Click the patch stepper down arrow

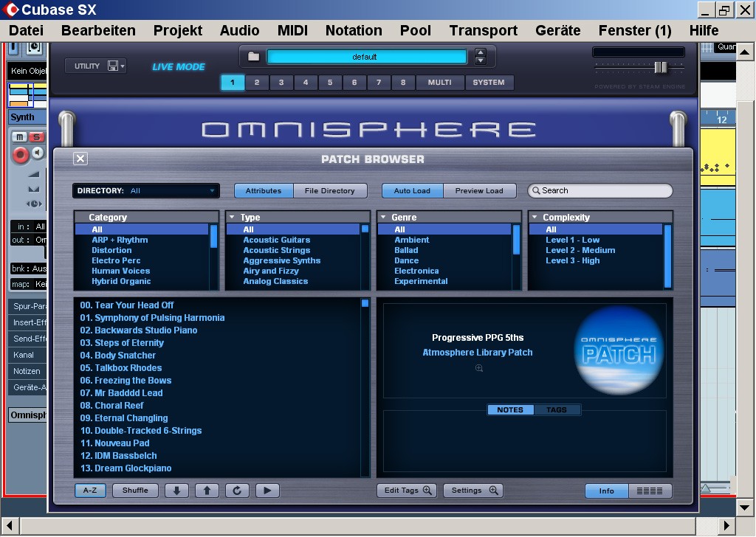[480, 60]
